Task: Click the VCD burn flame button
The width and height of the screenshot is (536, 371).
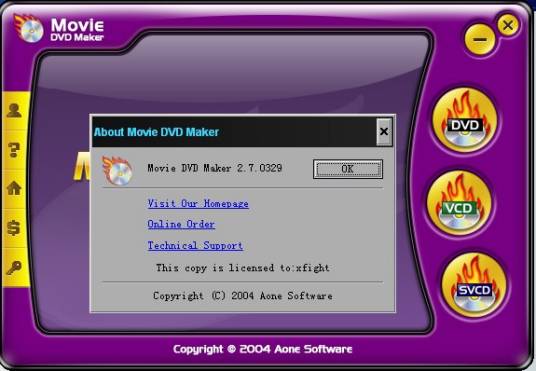Action: click(x=459, y=203)
